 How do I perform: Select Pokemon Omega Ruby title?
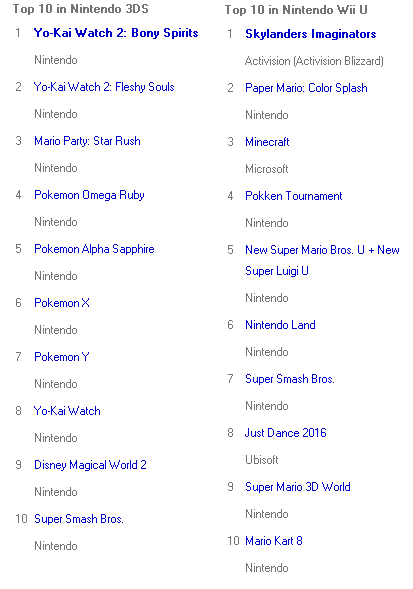[89, 195]
